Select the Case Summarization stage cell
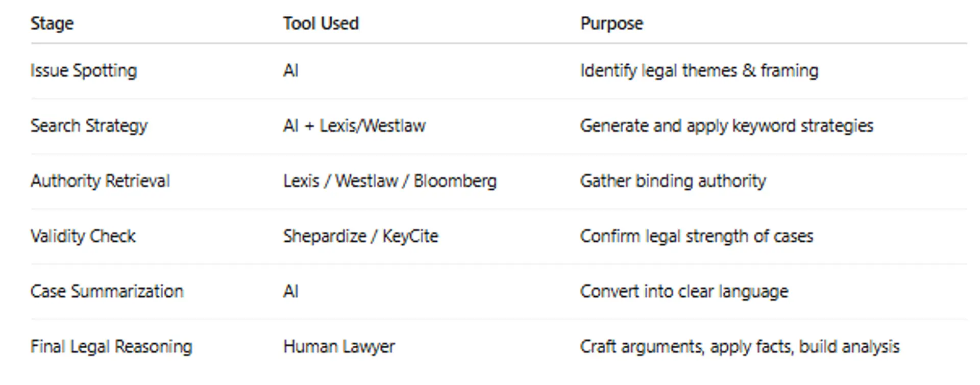 [x=107, y=291]
